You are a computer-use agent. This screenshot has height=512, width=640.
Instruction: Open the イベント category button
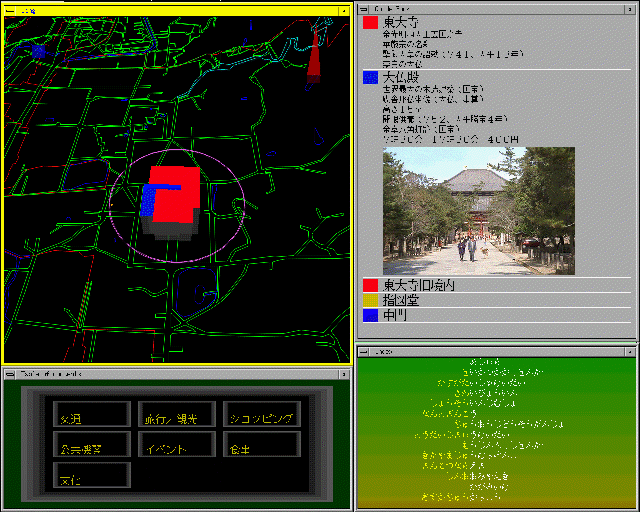[x=177, y=444]
